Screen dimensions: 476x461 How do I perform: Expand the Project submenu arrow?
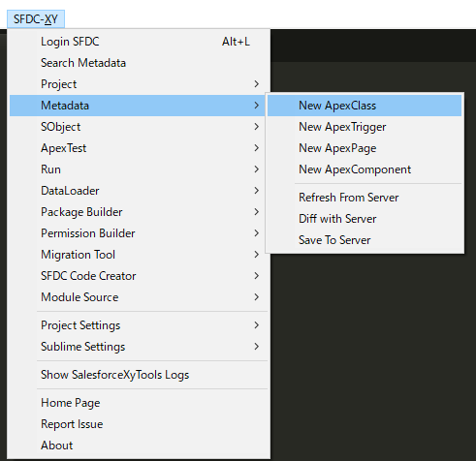[x=256, y=84]
